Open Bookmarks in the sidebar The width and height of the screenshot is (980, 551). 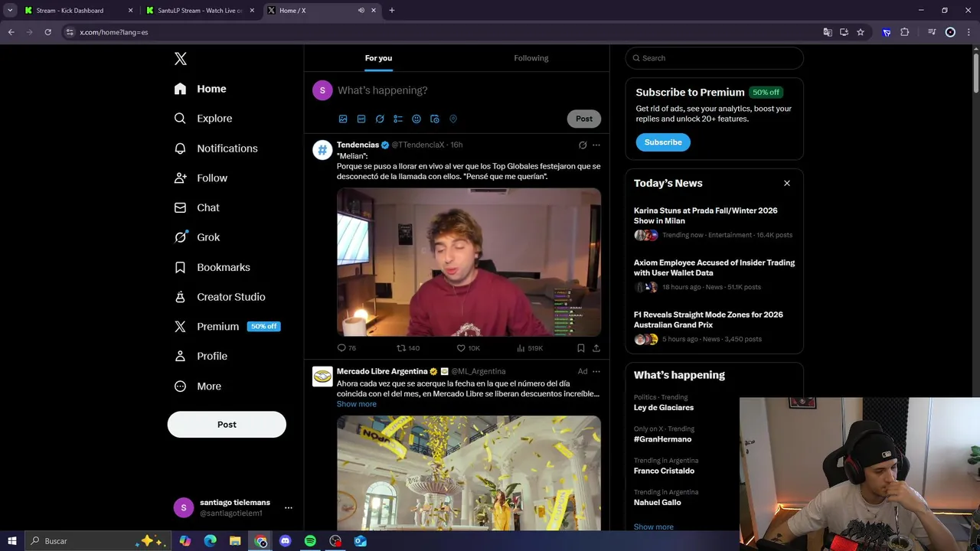pyautogui.click(x=212, y=267)
